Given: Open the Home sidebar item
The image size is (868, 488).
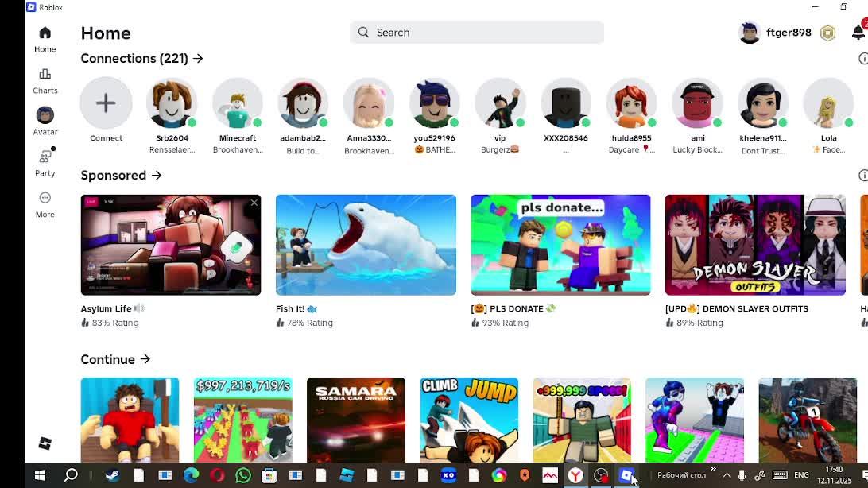Looking at the screenshot, I should click(45, 40).
